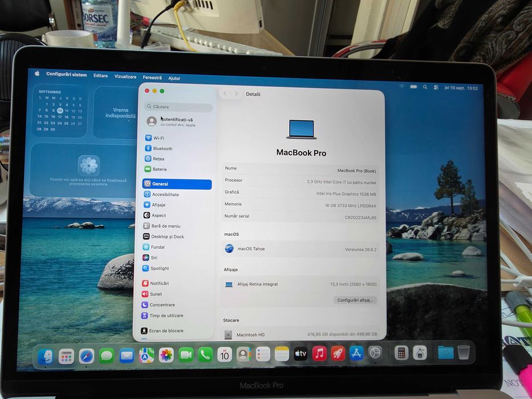Open the Ajutor menu

[x=174, y=78]
